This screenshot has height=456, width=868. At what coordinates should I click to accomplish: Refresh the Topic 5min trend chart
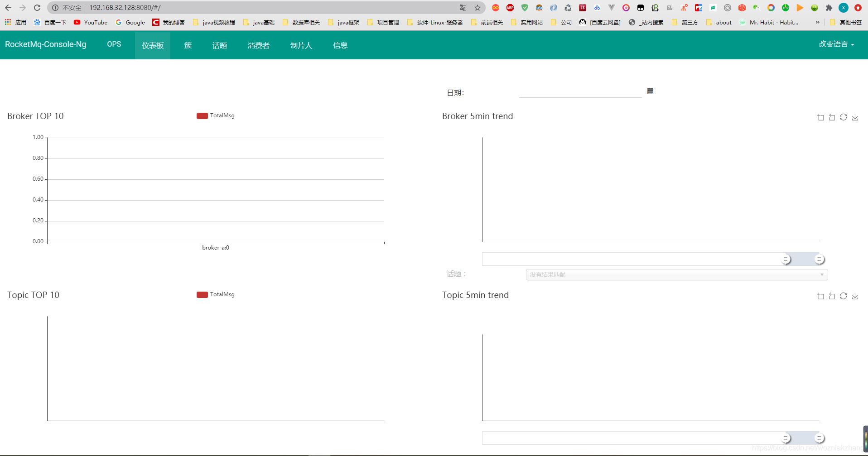(x=844, y=296)
